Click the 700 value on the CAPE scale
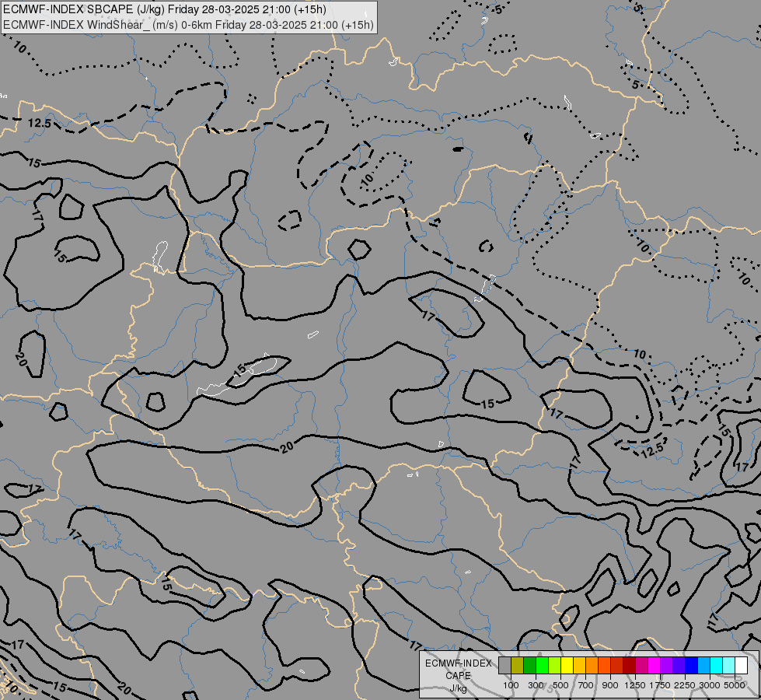The height and width of the screenshot is (700, 761). point(586,685)
